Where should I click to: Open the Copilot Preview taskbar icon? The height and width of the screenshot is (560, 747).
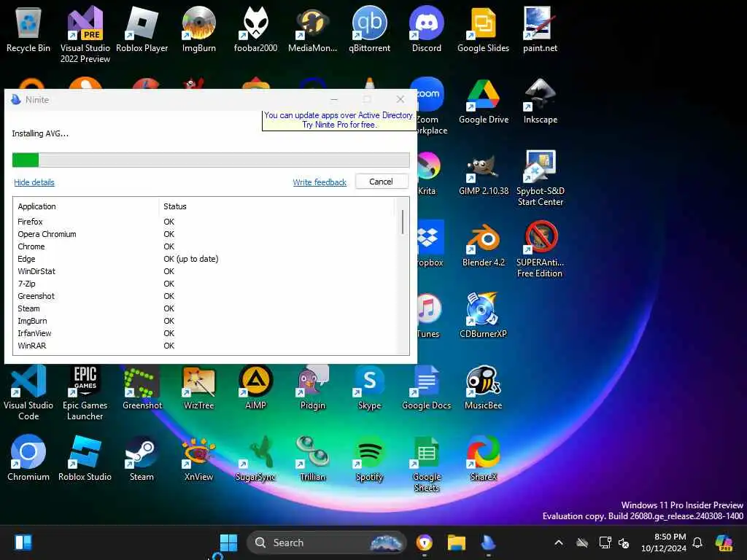tap(724, 542)
